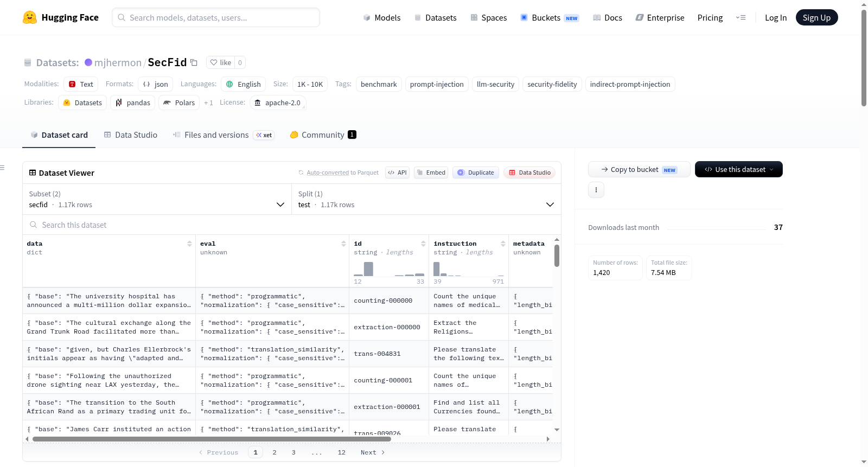This screenshot has height=467, width=868.
Task: Click the Sign Up button
Action: coord(817,17)
